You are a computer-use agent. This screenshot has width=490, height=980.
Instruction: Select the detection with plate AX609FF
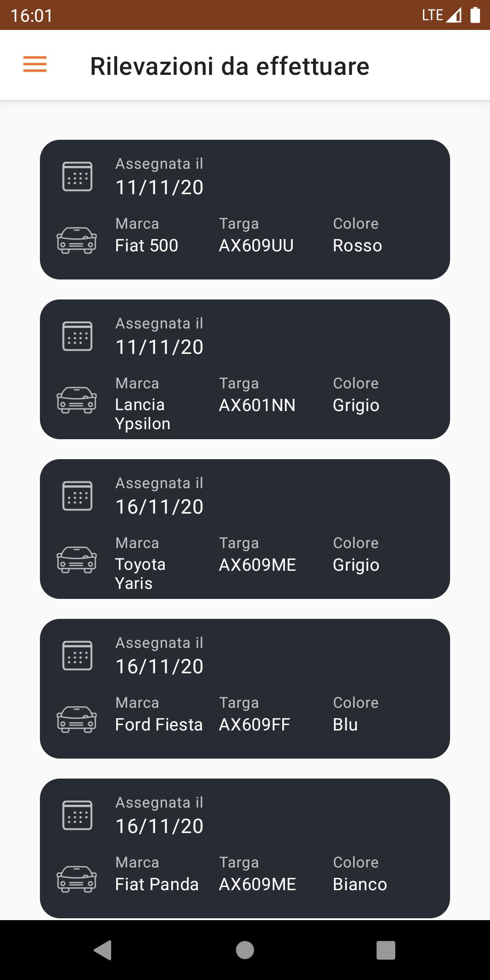tap(245, 689)
